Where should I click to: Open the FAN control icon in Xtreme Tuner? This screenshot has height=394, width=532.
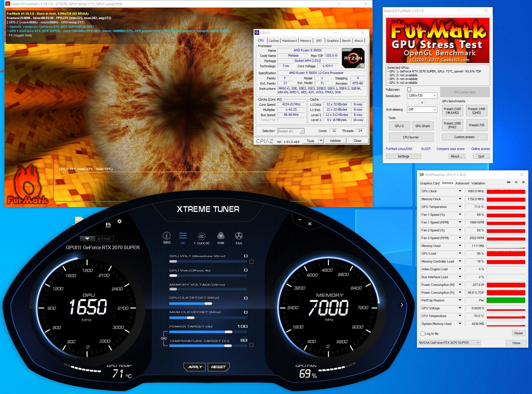tap(239, 238)
